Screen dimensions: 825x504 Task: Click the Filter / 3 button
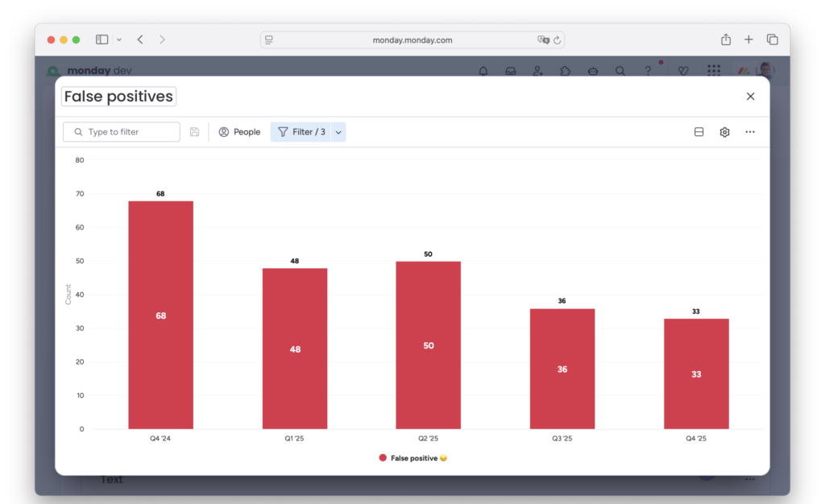point(301,132)
